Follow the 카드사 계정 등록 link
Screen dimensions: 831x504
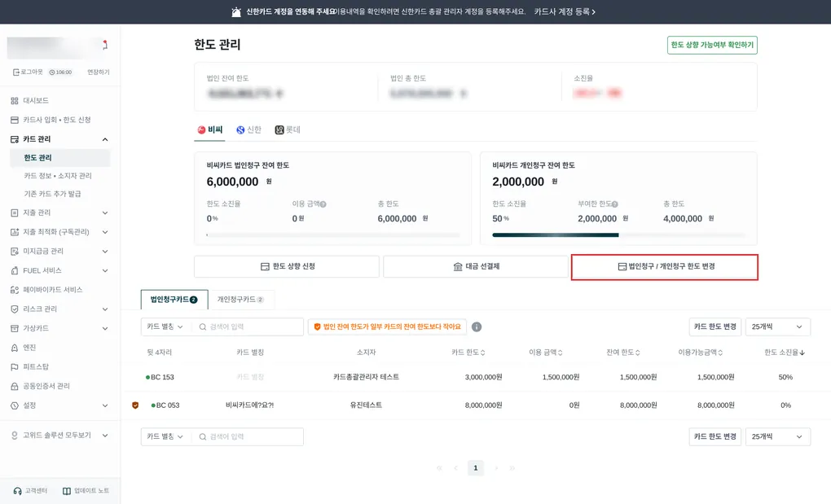(565, 11)
